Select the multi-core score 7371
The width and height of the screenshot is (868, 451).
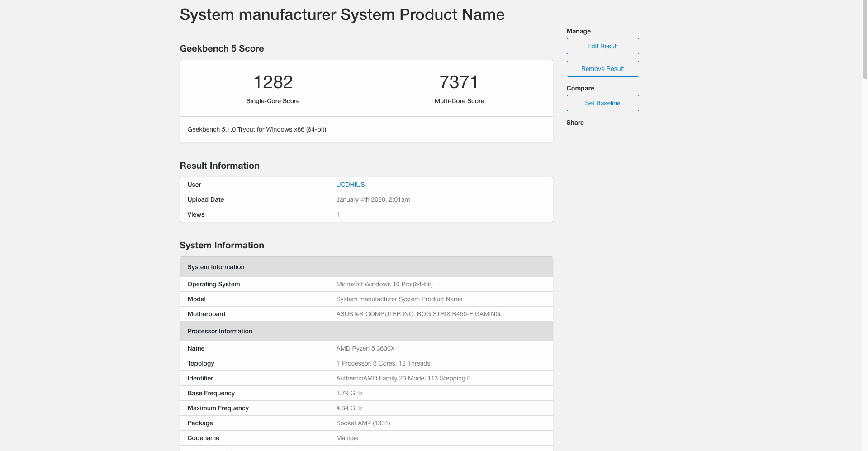459,82
